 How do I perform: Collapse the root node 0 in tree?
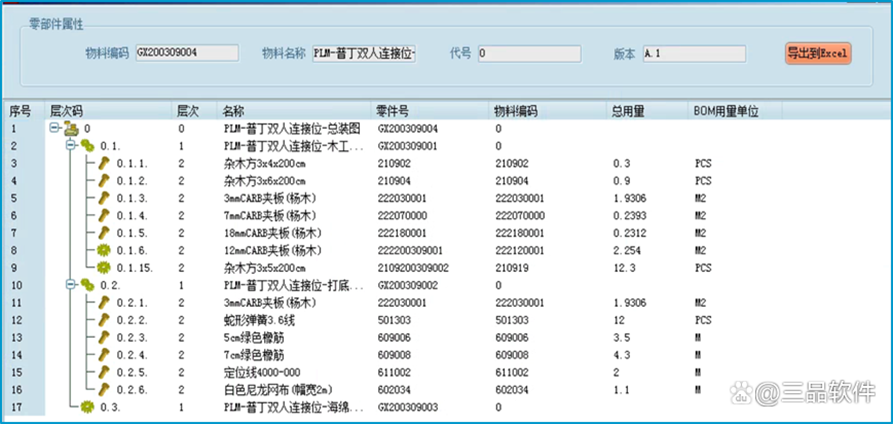coord(53,129)
